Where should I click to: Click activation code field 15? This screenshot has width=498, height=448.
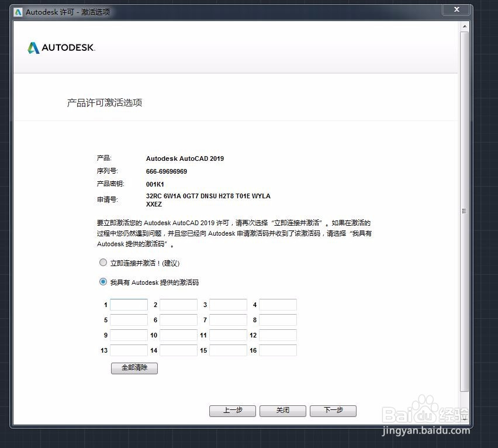[x=228, y=350]
